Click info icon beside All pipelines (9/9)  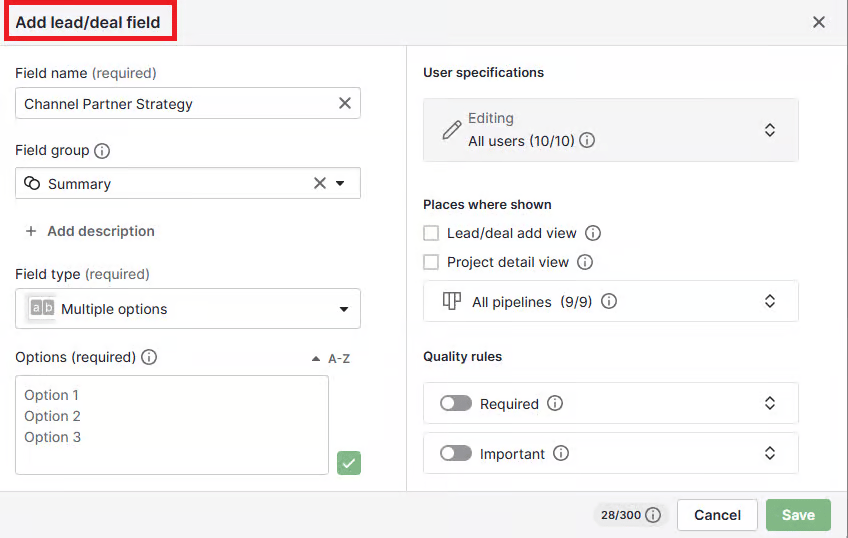click(x=609, y=301)
